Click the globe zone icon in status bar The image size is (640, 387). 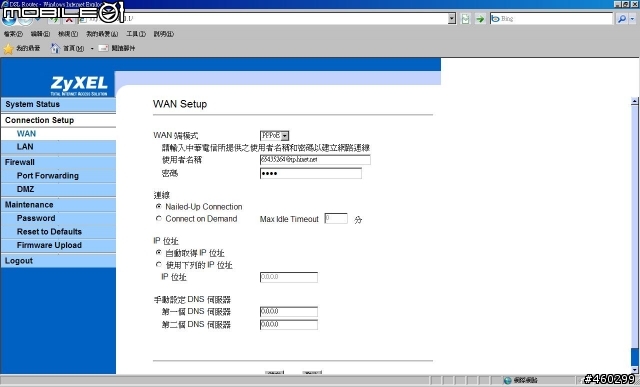pos(507,380)
